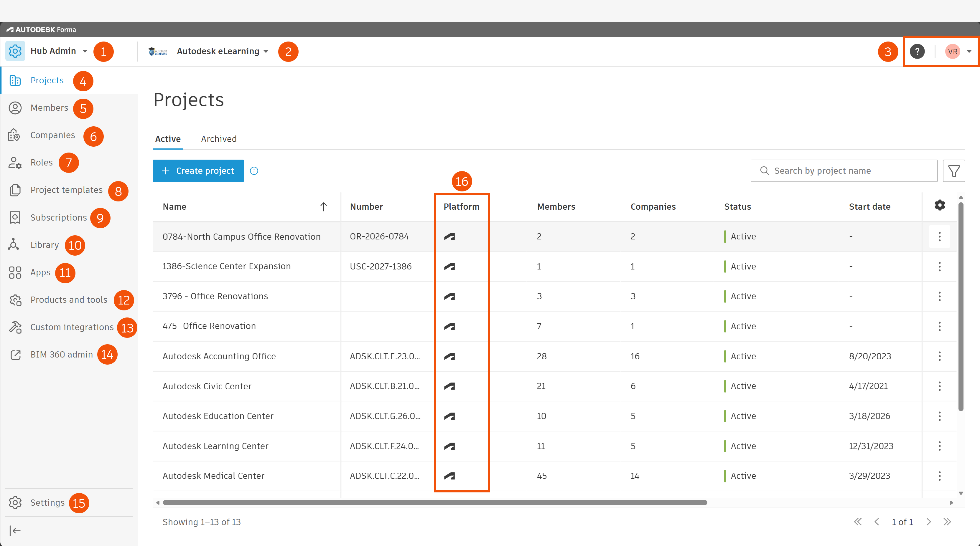Screen dimensions: 980x546
Task: Open more options for 0784-North Campus Office Renovation
Action: tap(940, 236)
